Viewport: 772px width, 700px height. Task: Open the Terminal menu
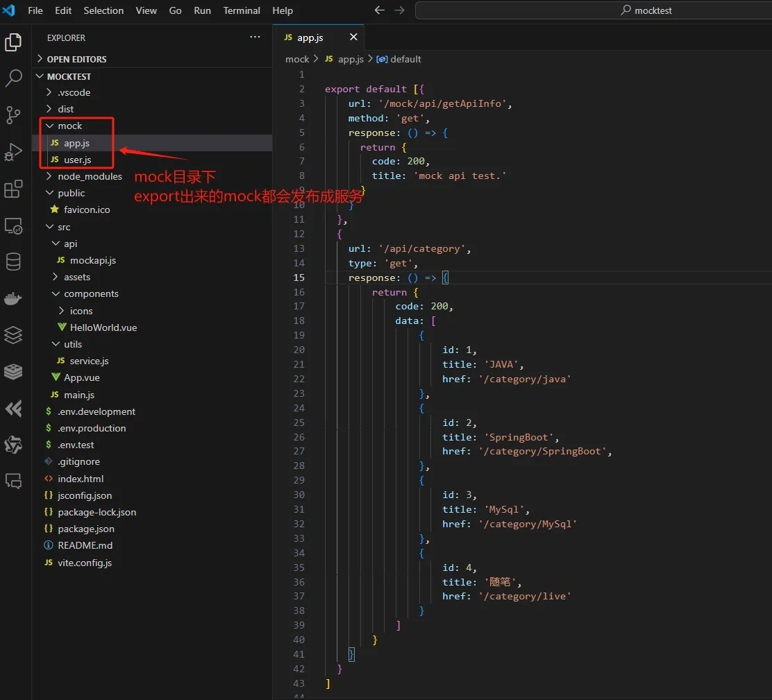pyautogui.click(x=241, y=10)
